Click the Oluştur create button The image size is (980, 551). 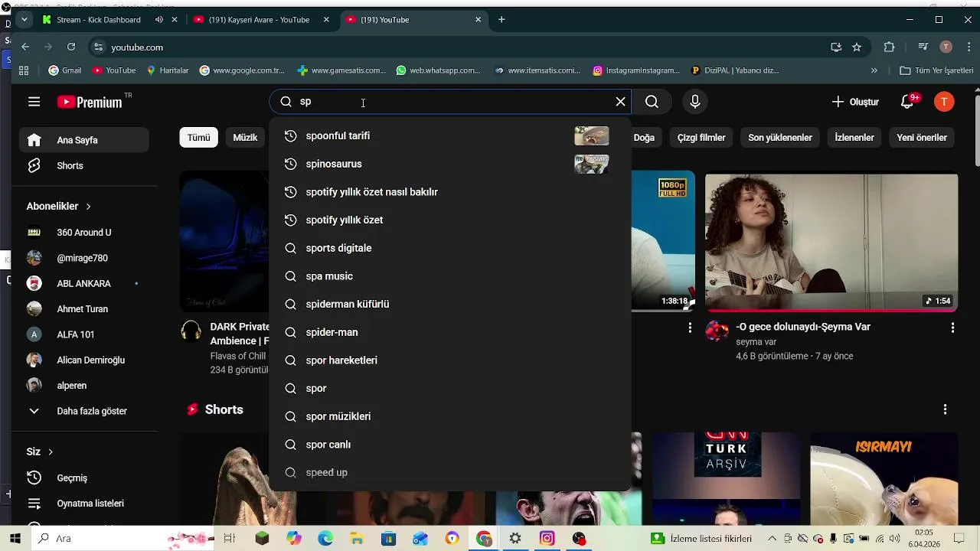tap(855, 102)
